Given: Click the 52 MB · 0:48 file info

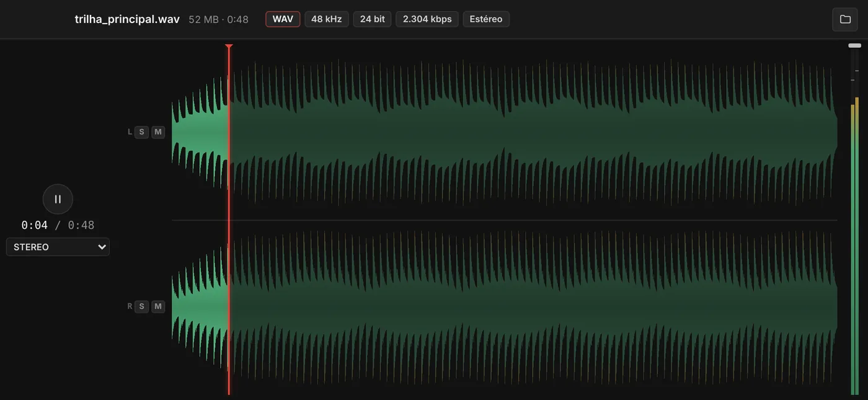Looking at the screenshot, I should pos(218,19).
